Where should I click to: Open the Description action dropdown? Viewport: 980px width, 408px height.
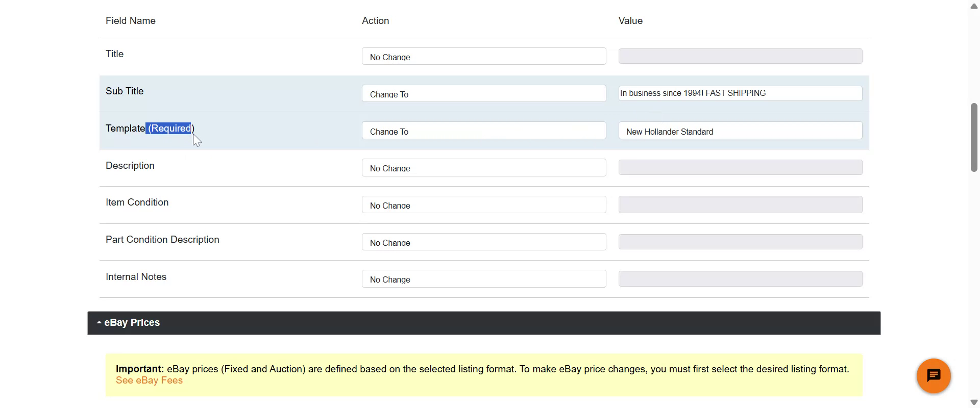pyautogui.click(x=484, y=167)
